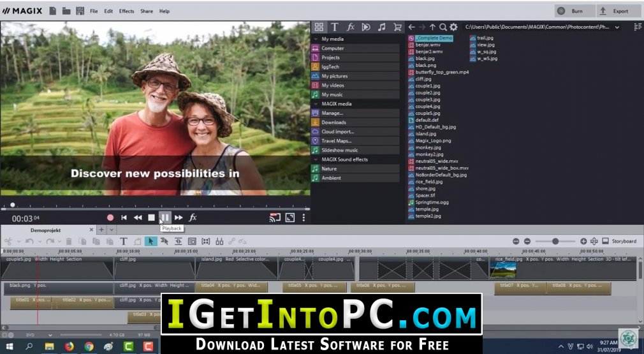Viewport: 644px width, 354px height.
Task: Open Cloud import... entry
Action: 355,131
